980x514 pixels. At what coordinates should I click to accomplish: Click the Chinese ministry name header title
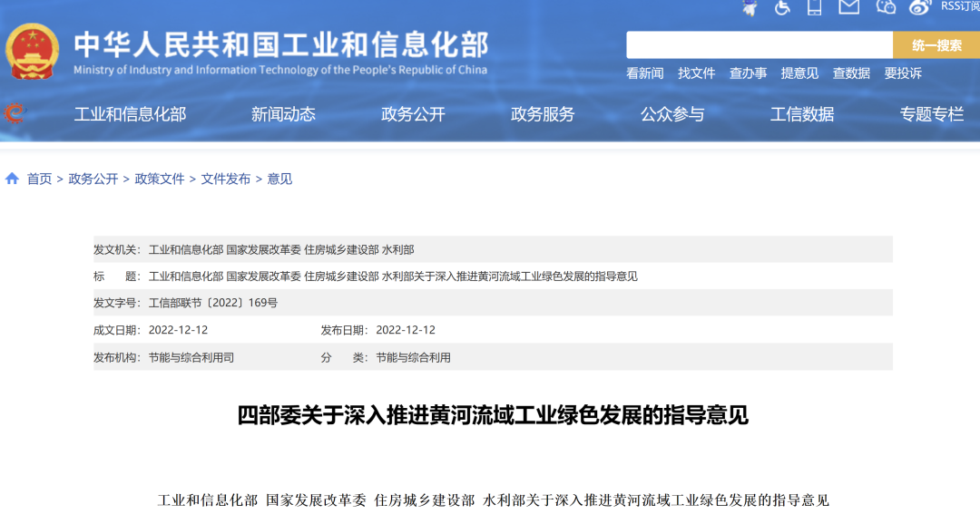click(280, 45)
